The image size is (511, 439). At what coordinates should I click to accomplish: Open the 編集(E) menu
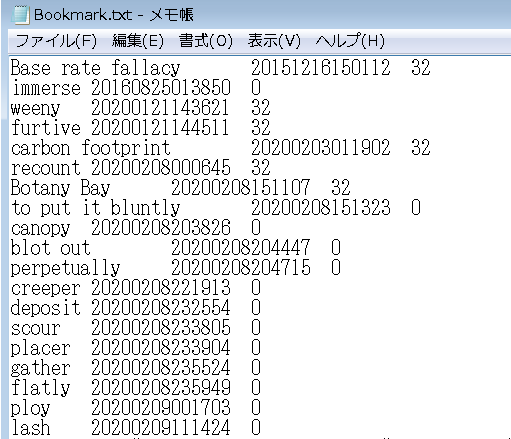[138, 41]
